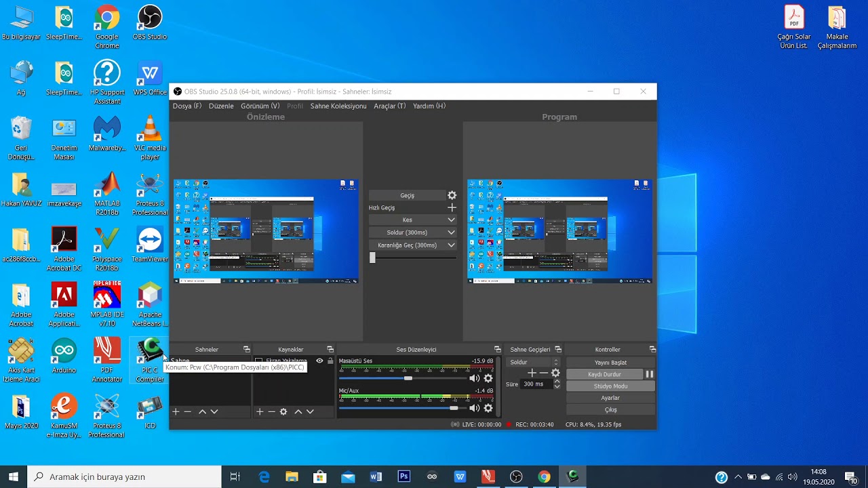This screenshot has width=868, height=488.
Task: Open Mic/Aux audio settings gear
Action: pos(488,408)
